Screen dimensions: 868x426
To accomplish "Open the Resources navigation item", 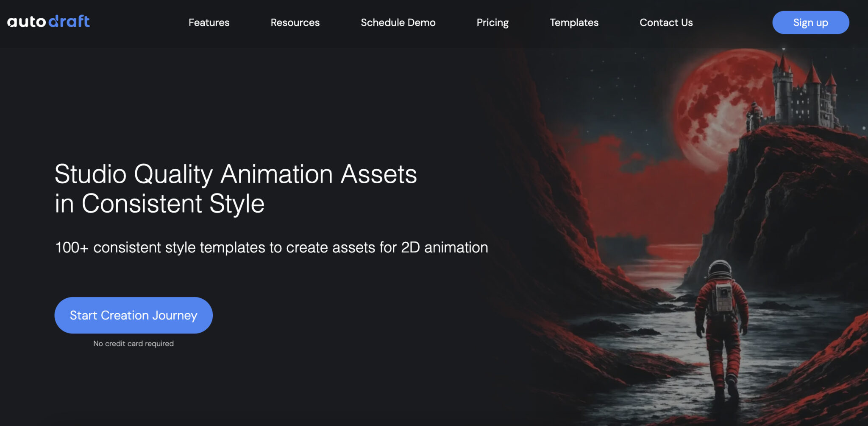I will (x=295, y=22).
